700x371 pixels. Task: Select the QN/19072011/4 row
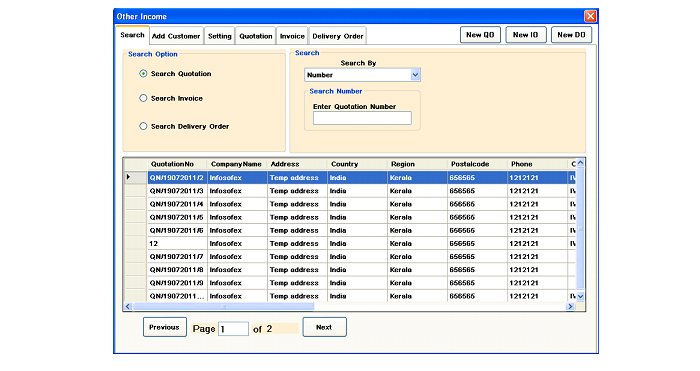click(350, 204)
